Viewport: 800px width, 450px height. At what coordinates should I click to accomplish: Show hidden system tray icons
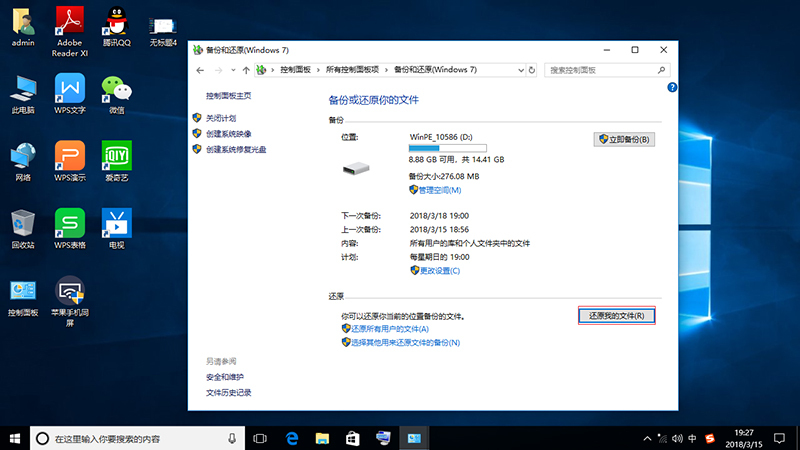(x=647, y=438)
